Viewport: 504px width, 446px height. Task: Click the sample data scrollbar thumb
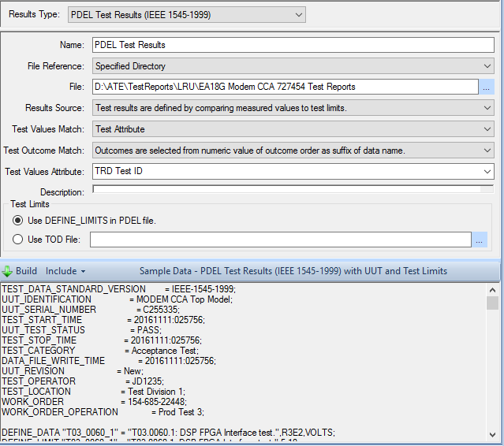(492, 303)
